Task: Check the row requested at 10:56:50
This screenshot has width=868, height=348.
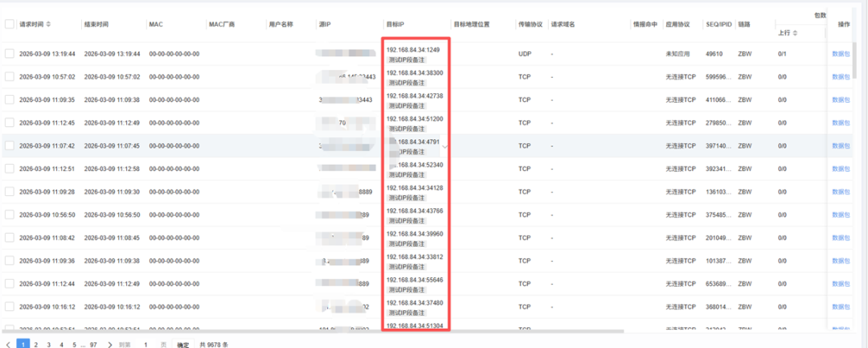Action: click(x=10, y=215)
